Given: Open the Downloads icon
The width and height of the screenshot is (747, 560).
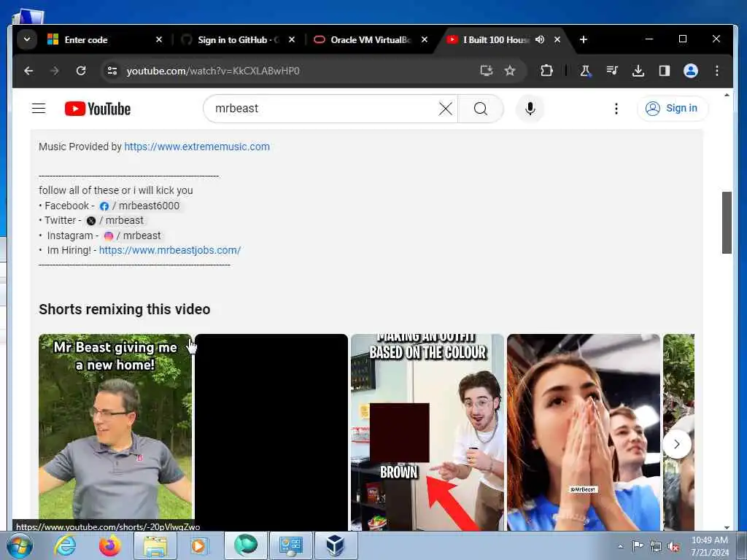Looking at the screenshot, I should 638,71.
